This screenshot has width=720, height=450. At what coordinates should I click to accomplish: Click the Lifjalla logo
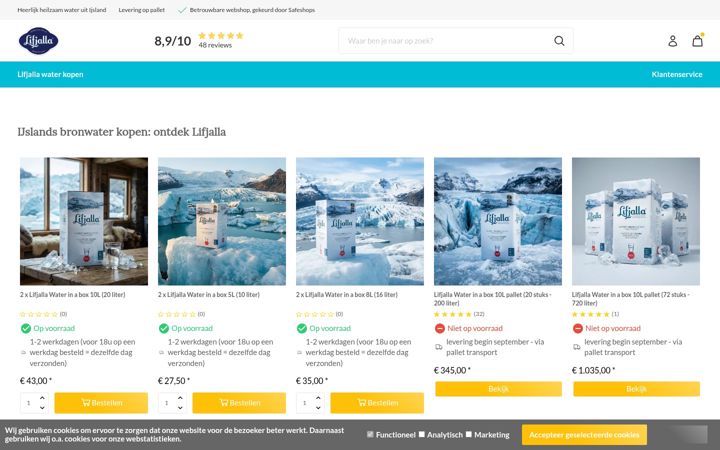coord(39,41)
